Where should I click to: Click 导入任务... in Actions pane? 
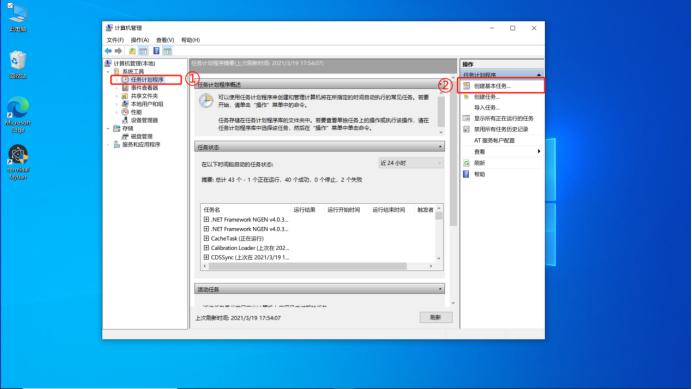487,108
